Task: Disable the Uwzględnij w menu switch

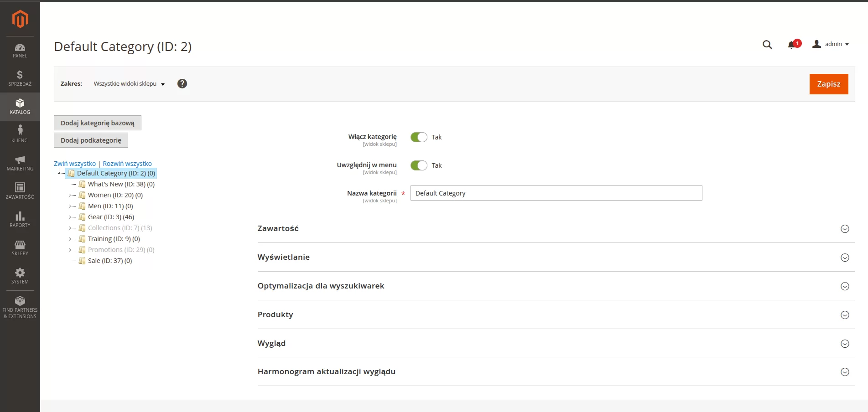Action: [419, 165]
